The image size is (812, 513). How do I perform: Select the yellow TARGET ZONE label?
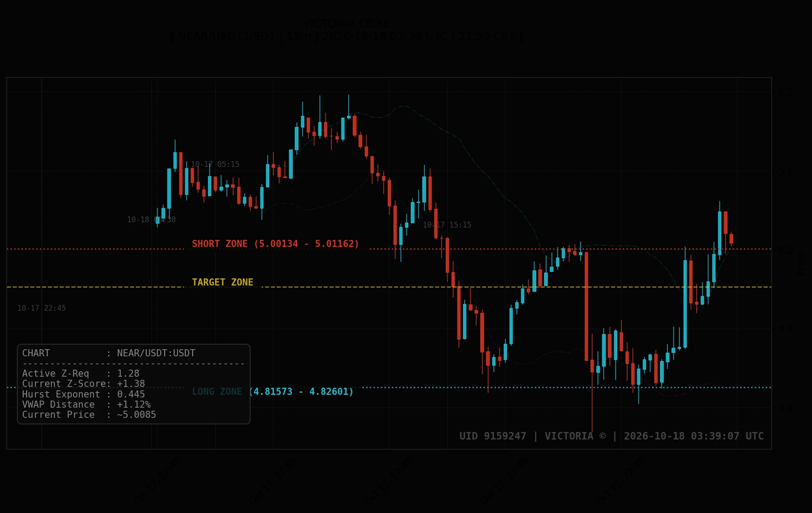pyautogui.click(x=223, y=282)
